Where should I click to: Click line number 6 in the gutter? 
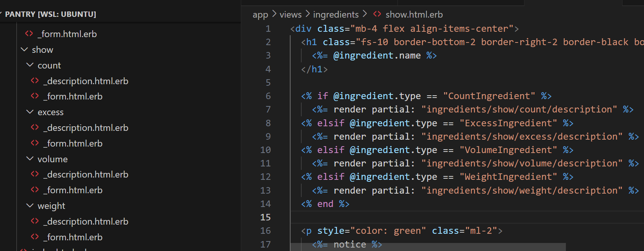268,96
